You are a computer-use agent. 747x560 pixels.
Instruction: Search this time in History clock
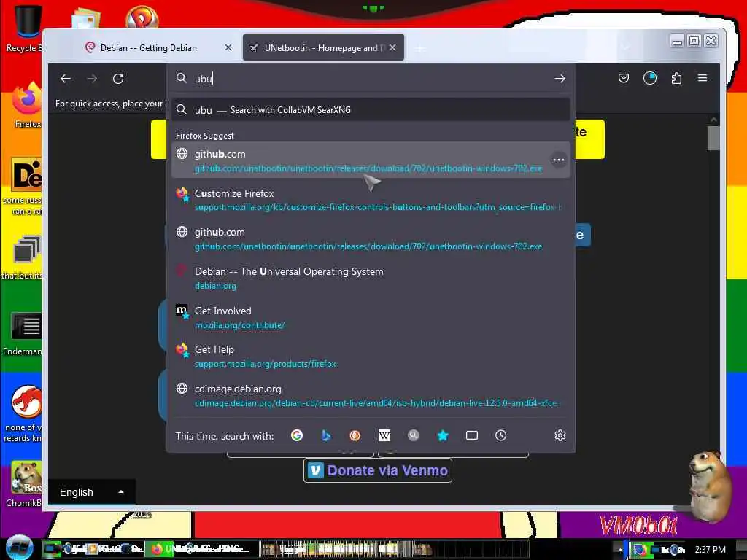[x=500, y=435]
